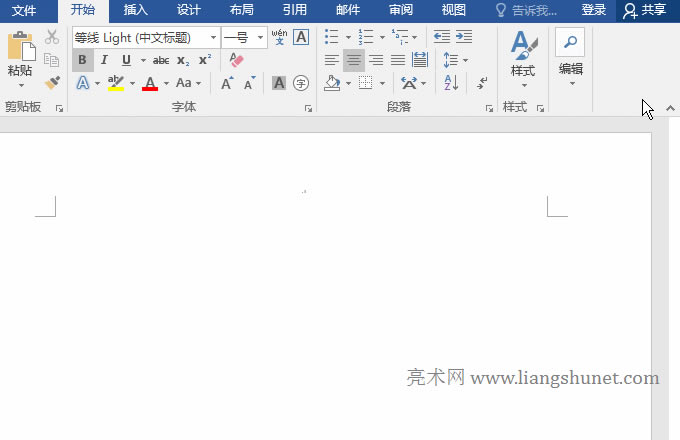Switch to the 插入 tab
This screenshot has width=680, height=440.
136,10
